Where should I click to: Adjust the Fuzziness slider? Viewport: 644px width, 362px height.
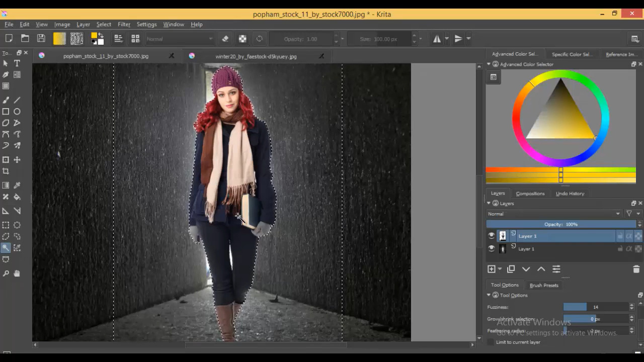[x=595, y=307]
